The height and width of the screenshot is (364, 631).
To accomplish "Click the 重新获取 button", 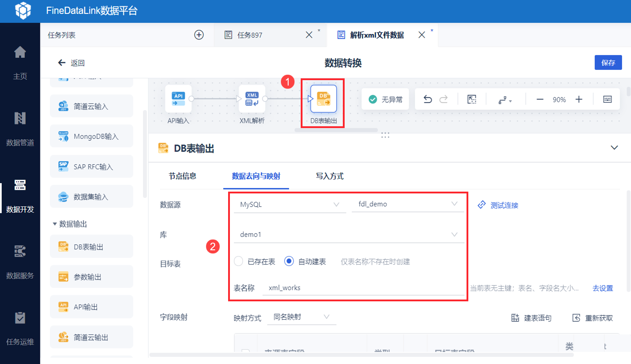I will coord(592,318).
